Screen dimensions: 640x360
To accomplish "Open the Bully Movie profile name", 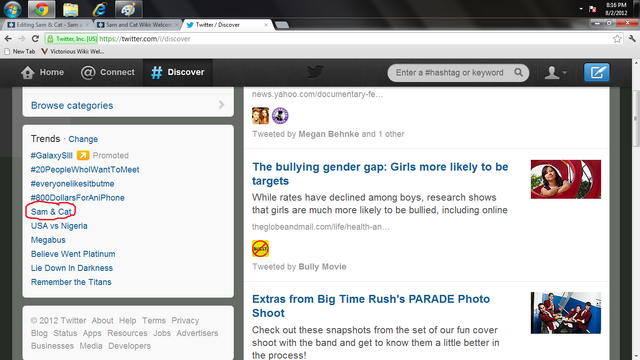I will 322,267.
